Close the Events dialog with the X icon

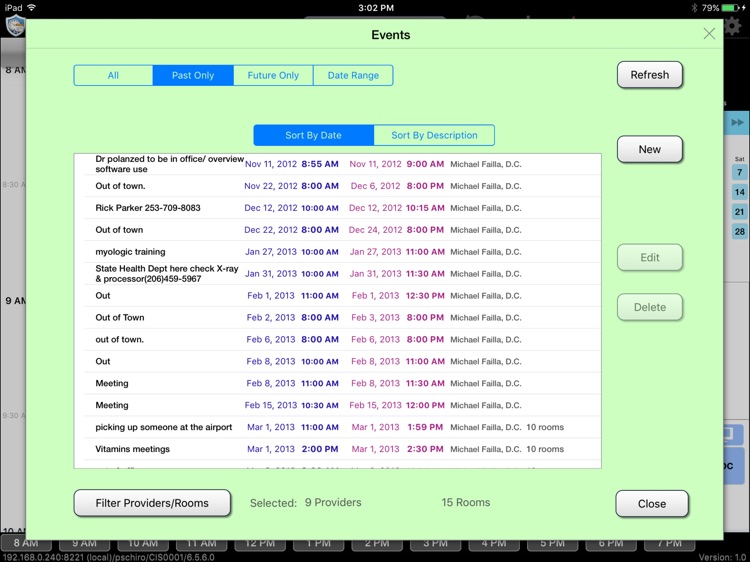point(709,33)
